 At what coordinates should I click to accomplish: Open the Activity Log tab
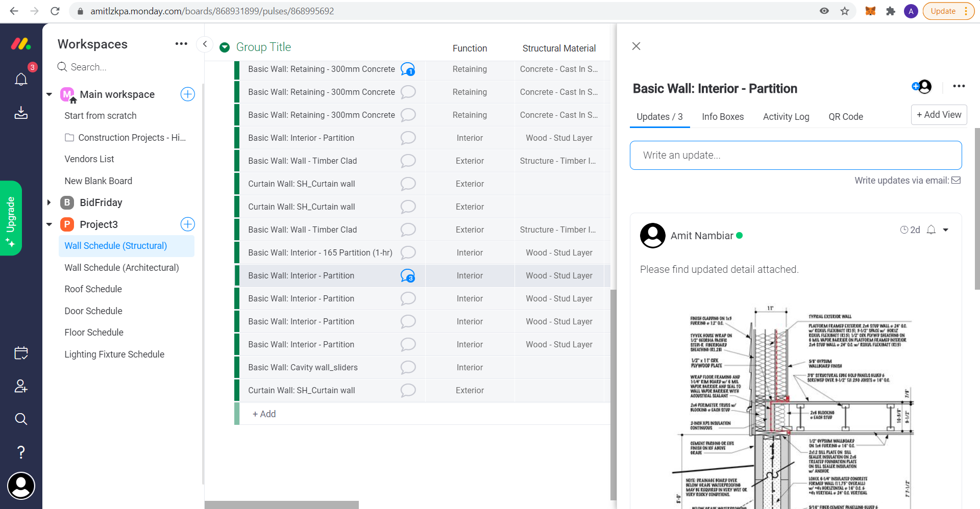pos(786,117)
